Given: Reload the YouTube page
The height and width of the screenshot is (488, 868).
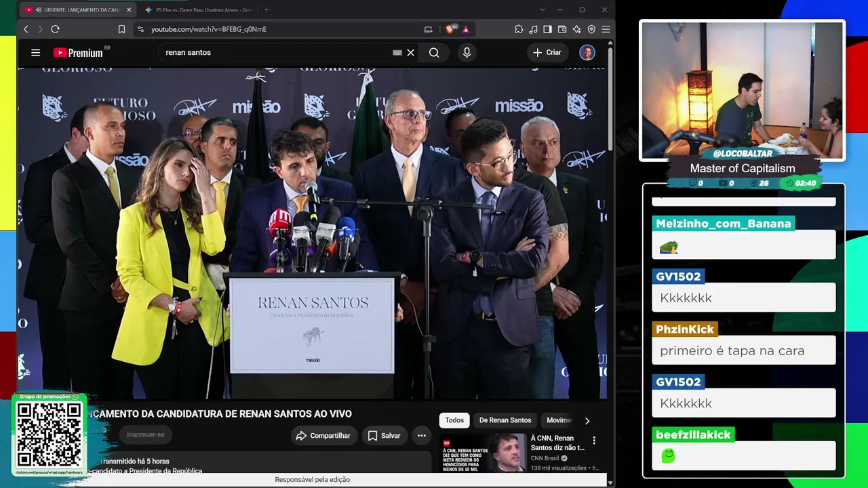Looking at the screenshot, I should tap(55, 29).
